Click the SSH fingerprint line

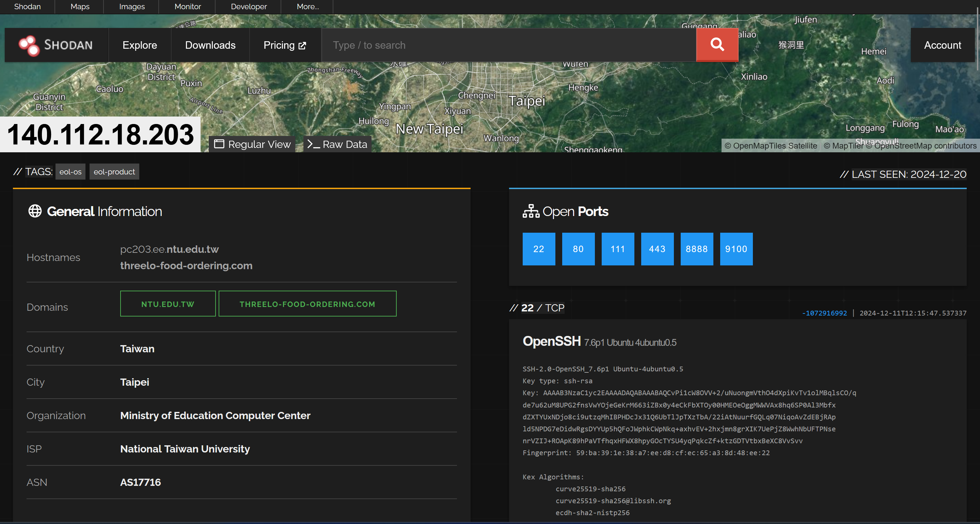[x=646, y=453]
